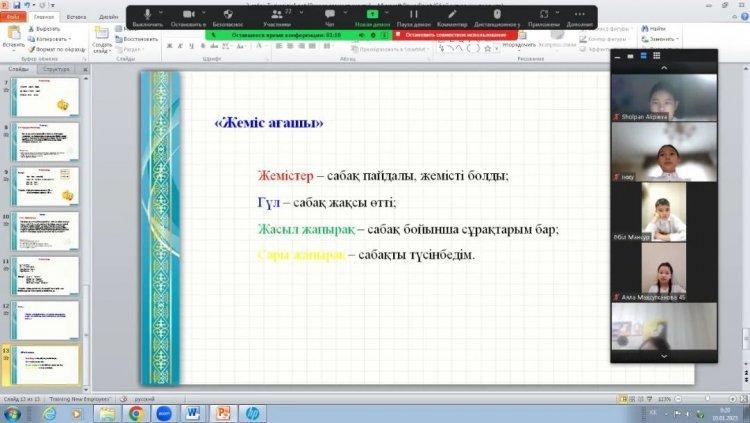Expand chat options arrow in Zoom

pos(345,12)
